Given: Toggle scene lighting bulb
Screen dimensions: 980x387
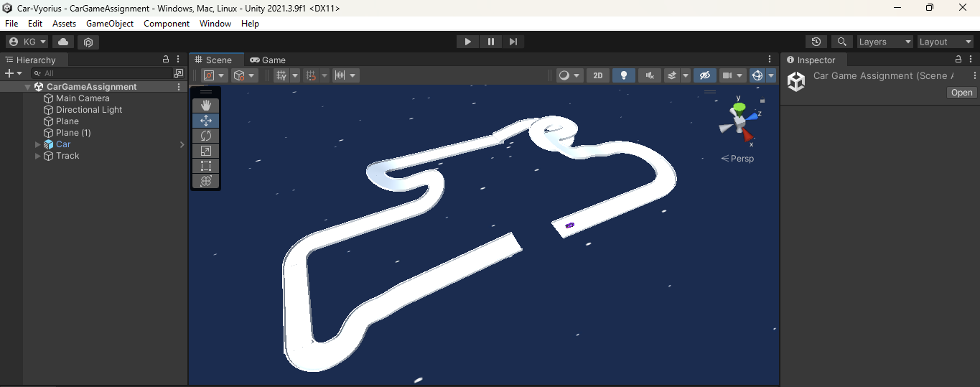Looking at the screenshot, I should click(624, 75).
